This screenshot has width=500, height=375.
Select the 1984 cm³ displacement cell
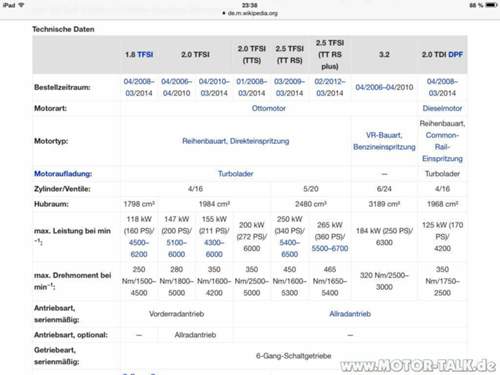tap(214, 204)
